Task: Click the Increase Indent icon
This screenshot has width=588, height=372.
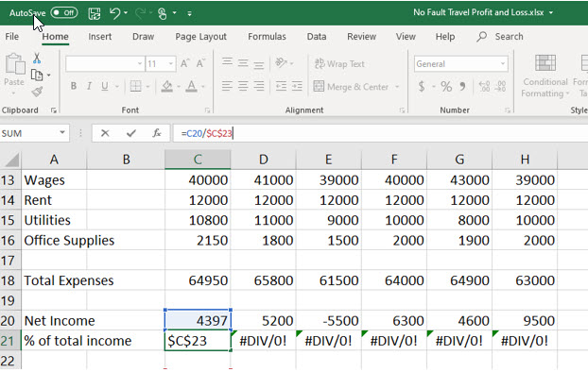Action: tap(297, 86)
